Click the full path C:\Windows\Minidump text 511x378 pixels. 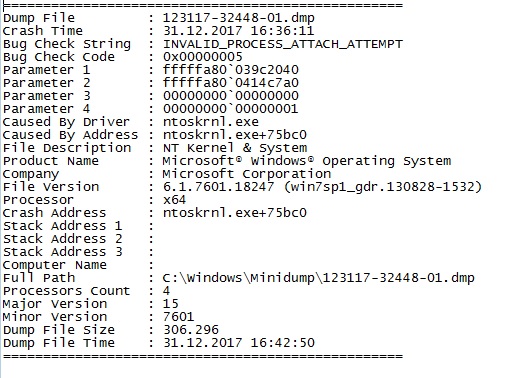tap(239, 278)
